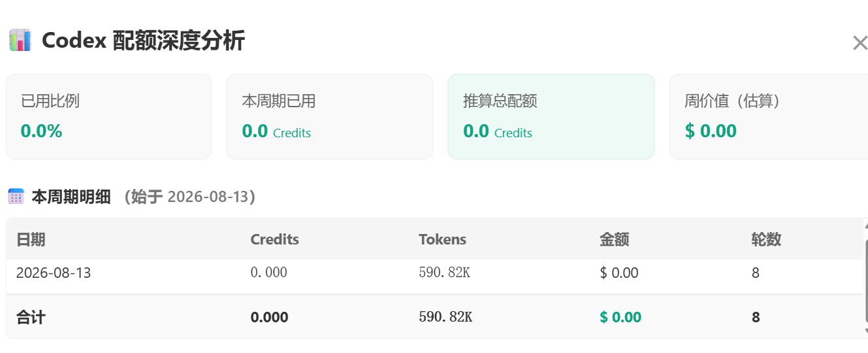Click the bar chart icon beside Codex title
868x353 pixels.
[20, 41]
